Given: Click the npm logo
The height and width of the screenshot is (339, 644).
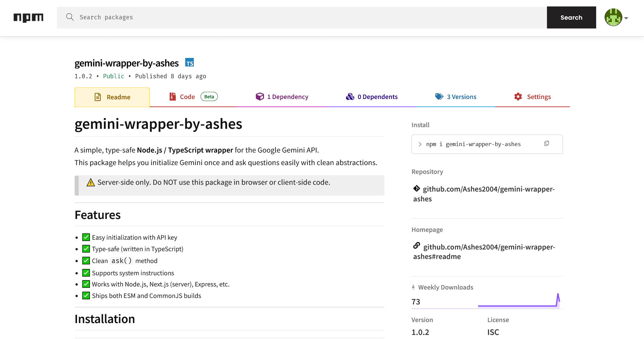Looking at the screenshot, I should click(x=29, y=18).
